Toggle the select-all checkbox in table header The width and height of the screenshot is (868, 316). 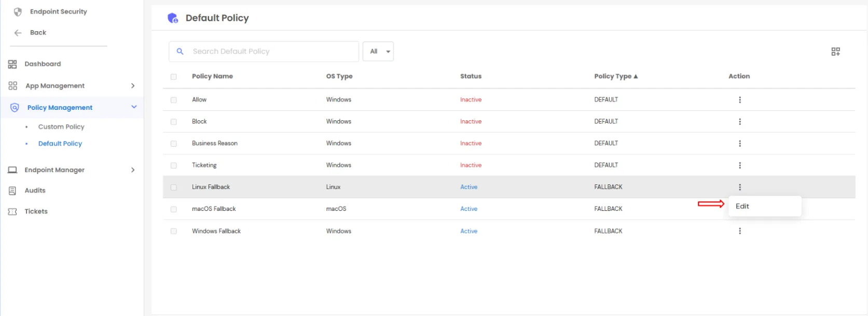pos(174,77)
